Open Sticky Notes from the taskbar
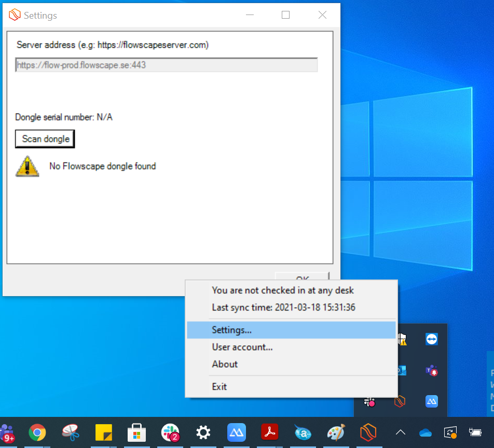 click(x=104, y=432)
